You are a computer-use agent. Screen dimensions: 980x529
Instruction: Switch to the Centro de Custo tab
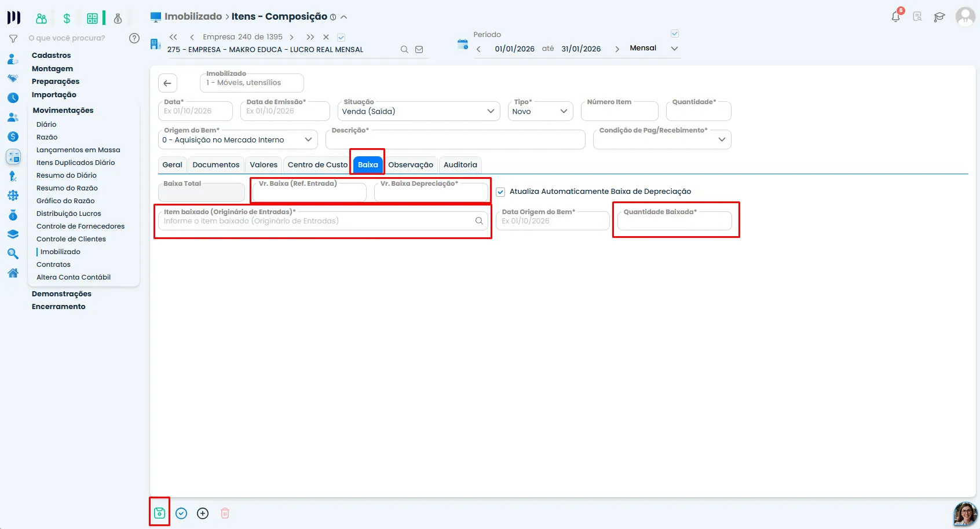point(317,165)
